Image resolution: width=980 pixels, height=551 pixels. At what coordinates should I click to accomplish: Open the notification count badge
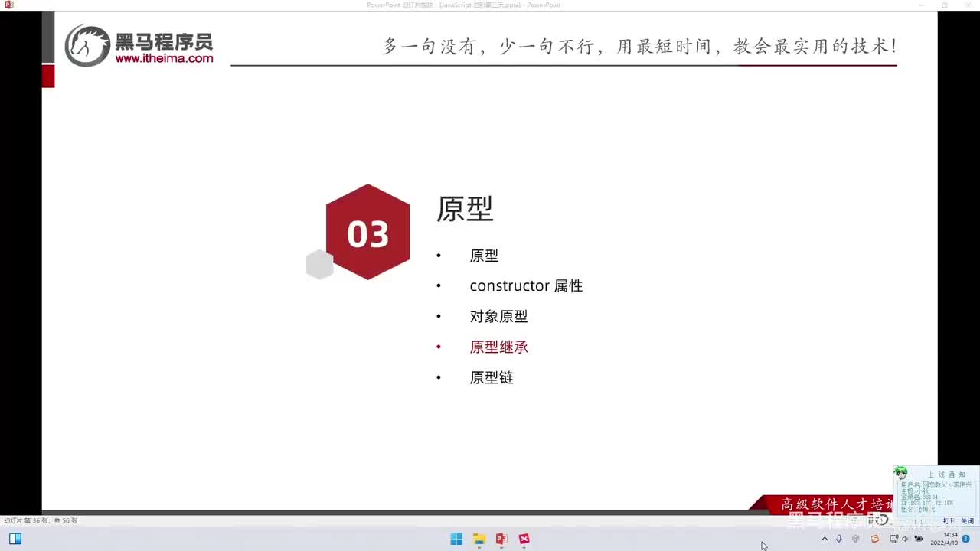click(x=966, y=539)
